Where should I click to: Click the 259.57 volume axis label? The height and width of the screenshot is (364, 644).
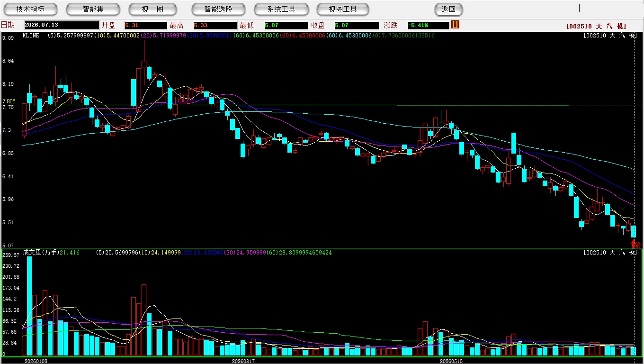coord(11,255)
